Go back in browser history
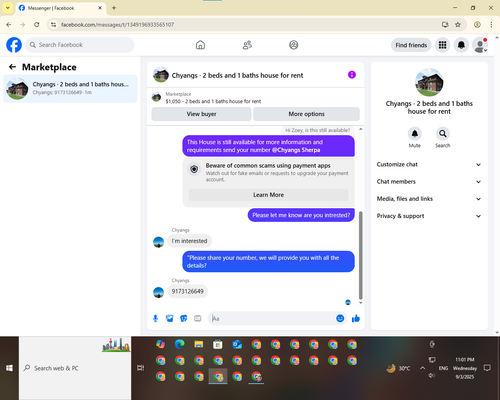500x400 pixels. click(x=9, y=25)
